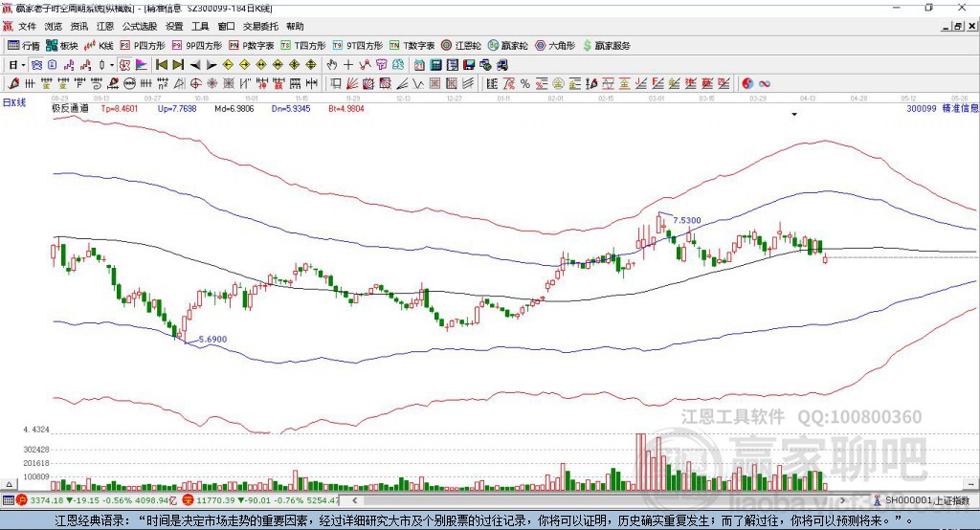Screen dimensions: 980x530
Task: Click the Tp=8.4601 indicator value
Action: [120, 109]
